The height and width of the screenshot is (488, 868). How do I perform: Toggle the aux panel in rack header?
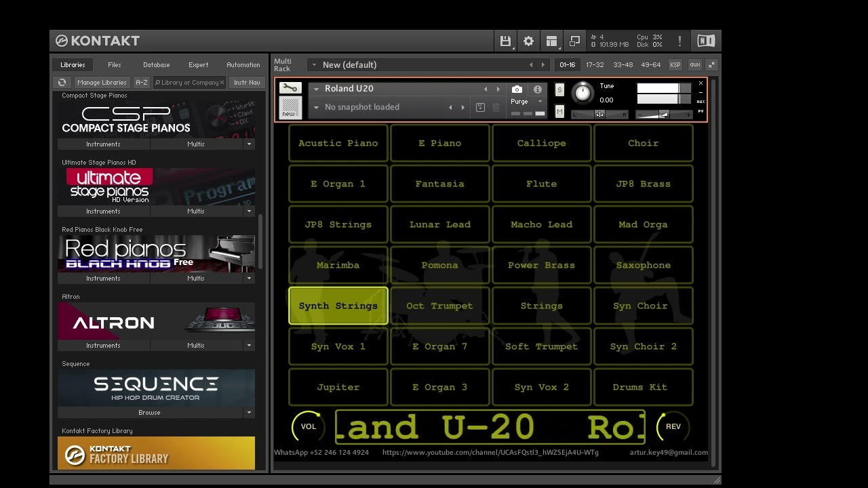click(695, 65)
